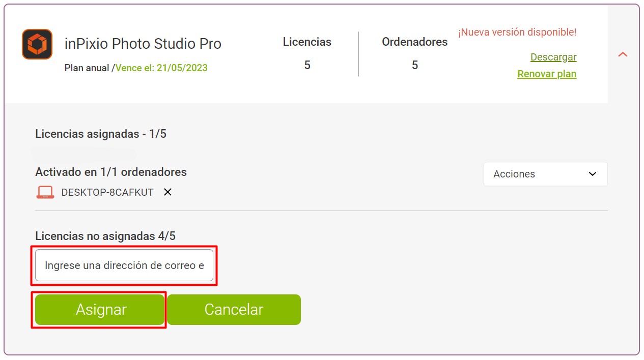Click the Activado en 1/1 ordenadores label
Image resolution: width=644 pixels, height=360 pixels.
point(111,172)
